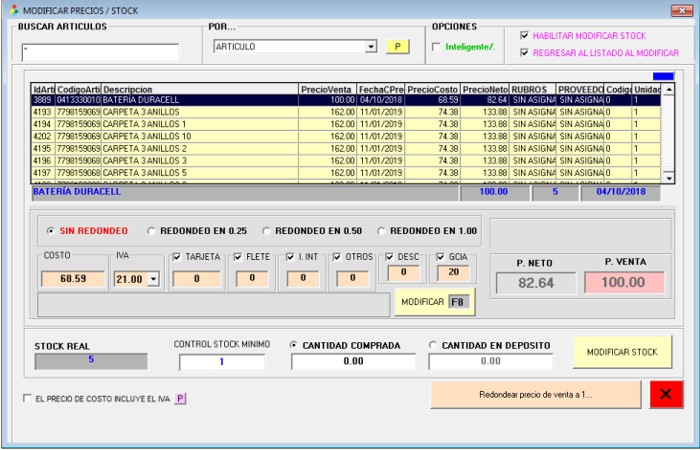Click the BUSCAR ARTICULOS search field
Viewport: 700px width, 450px height.
coord(98,52)
